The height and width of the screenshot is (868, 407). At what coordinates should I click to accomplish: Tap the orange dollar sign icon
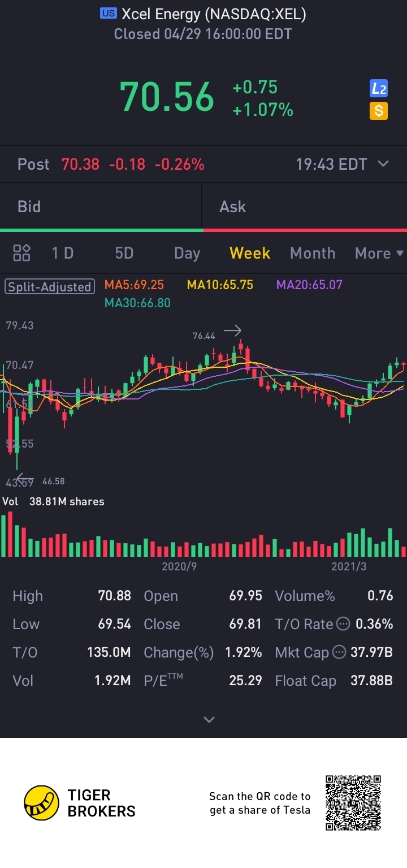pyautogui.click(x=378, y=111)
